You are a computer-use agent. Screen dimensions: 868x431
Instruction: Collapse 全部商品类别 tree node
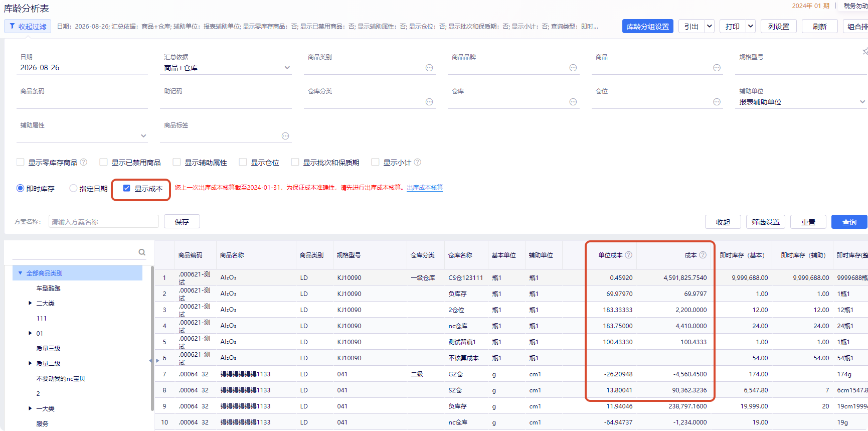[20, 273]
